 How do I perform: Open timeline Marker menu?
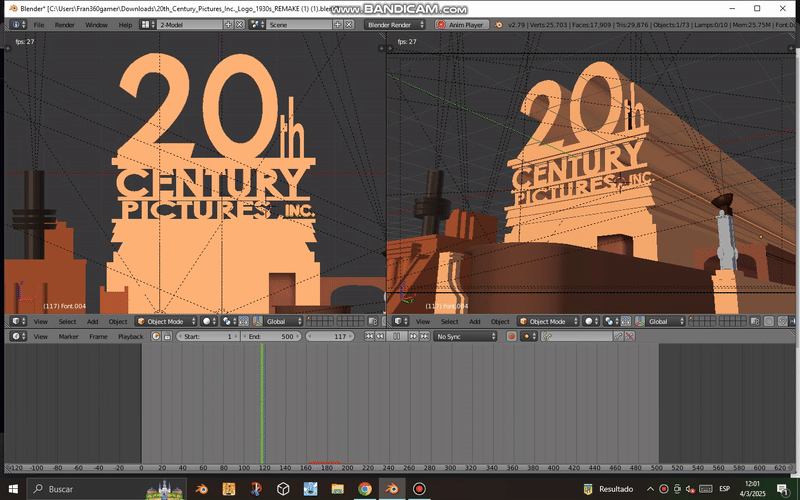pos(68,336)
